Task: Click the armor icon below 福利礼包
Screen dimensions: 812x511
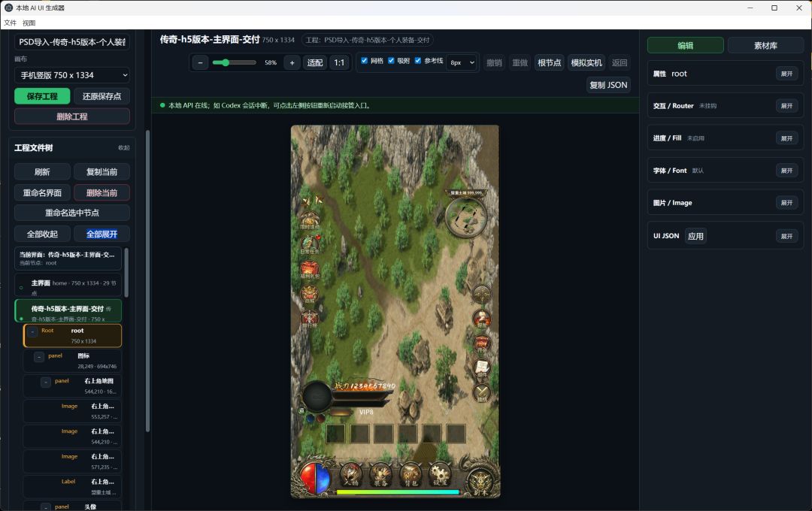Action: [310, 294]
